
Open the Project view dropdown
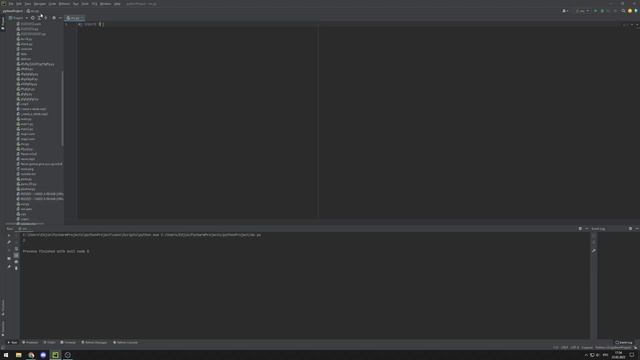coord(18,18)
